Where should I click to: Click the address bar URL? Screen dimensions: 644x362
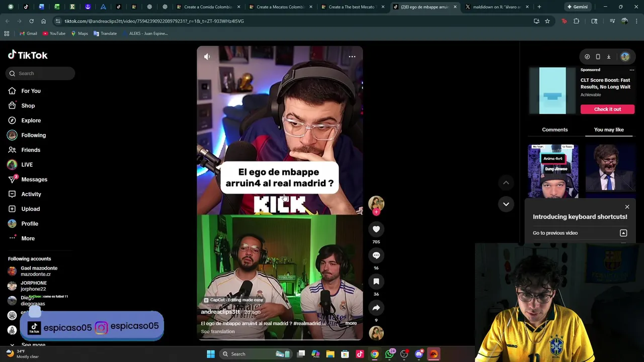[x=154, y=21]
